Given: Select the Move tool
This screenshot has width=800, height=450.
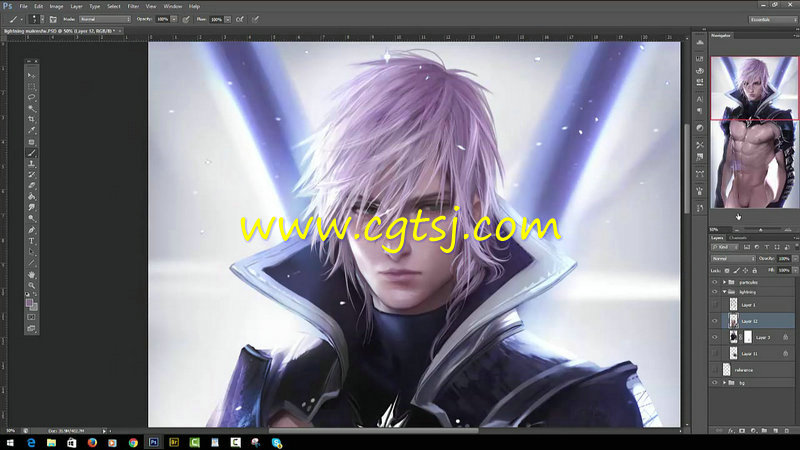Looking at the screenshot, I should click(32, 76).
